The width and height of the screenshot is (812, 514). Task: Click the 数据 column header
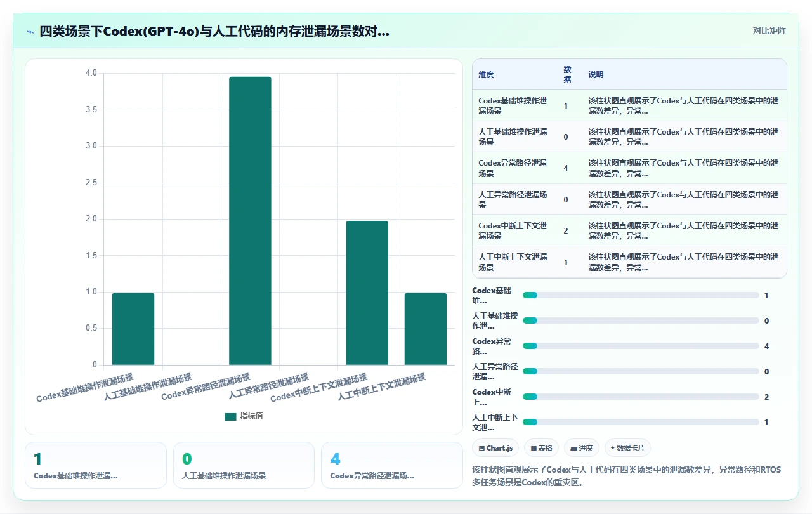[x=568, y=75]
